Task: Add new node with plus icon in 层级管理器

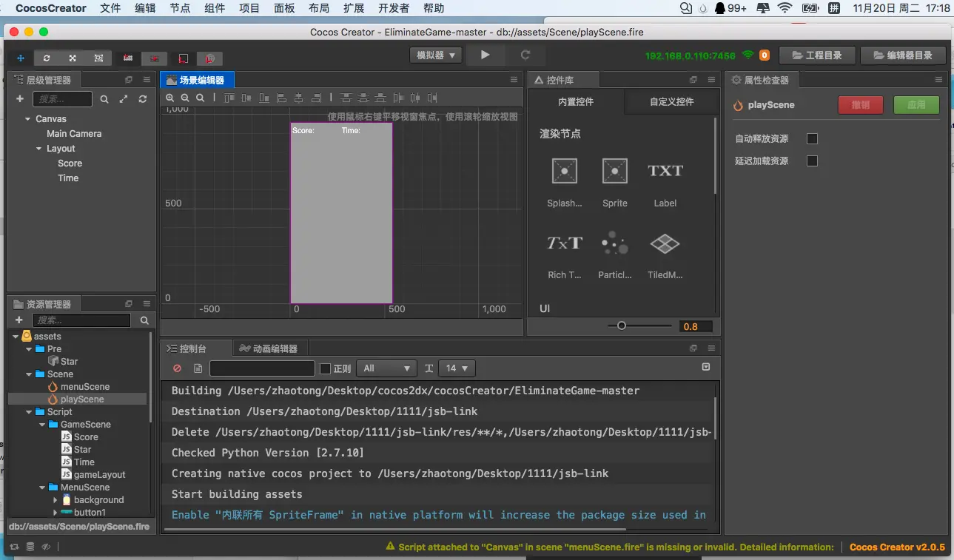Action: (x=20, y=98)
